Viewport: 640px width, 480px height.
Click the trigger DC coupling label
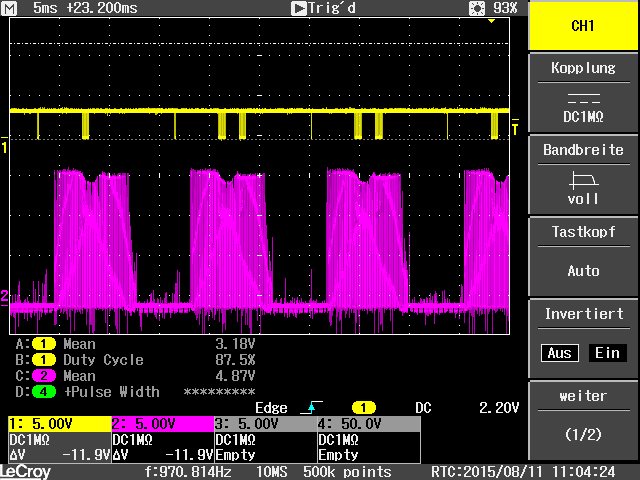tap(423, 407)
